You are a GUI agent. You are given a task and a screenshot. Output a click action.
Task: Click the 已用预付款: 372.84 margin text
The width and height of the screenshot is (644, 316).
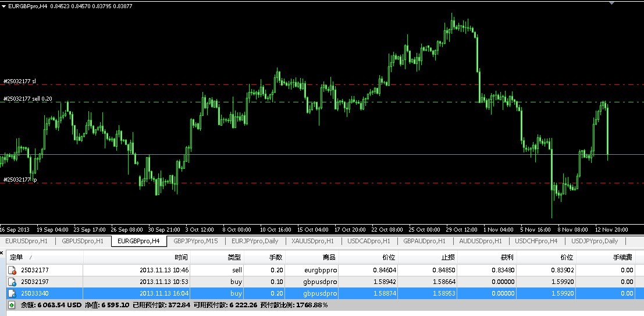161,305
